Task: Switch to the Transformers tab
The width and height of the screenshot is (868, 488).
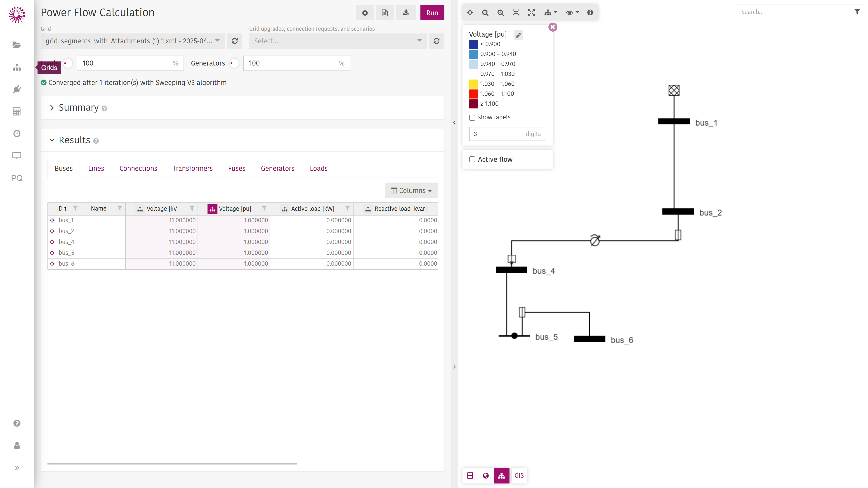Action: point(192,168)
